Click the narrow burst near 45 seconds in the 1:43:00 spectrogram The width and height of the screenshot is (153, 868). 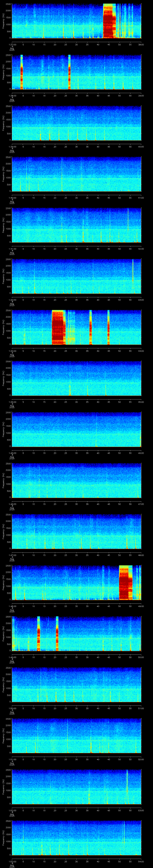[x=108, y=327]
